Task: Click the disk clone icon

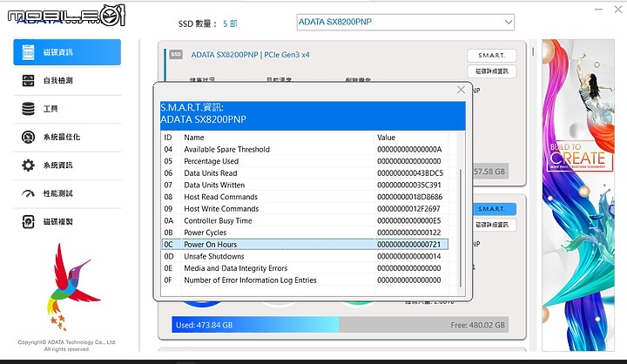Action: coord(28,221)
